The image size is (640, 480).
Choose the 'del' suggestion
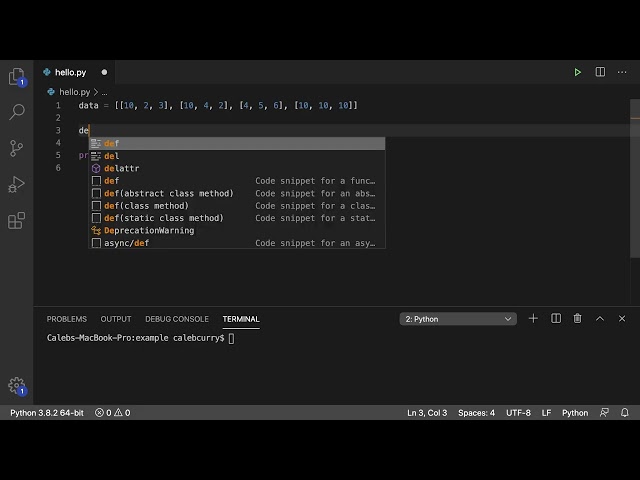pyautogui.click(x=237, y=156)
